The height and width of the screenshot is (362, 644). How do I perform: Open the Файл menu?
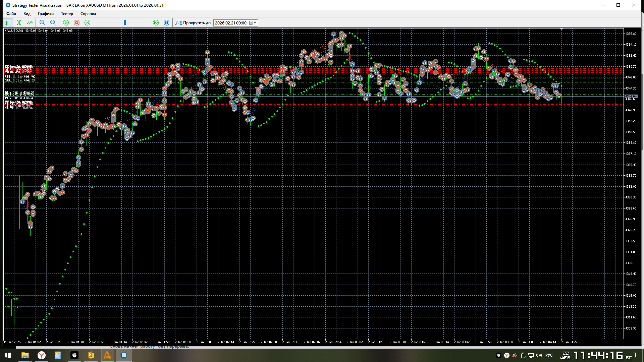point(11,14)
